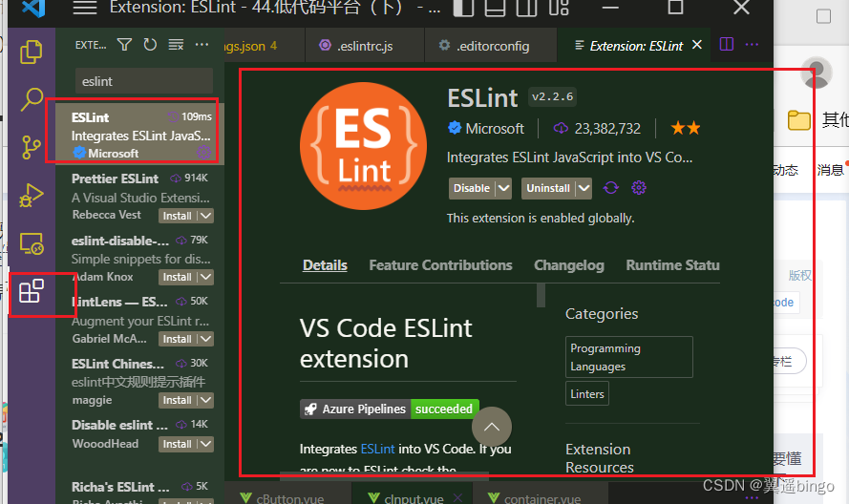Screen dimensions: 849x504
Task: Click the Programming Languages category tag
Action: tap(629, 357)
